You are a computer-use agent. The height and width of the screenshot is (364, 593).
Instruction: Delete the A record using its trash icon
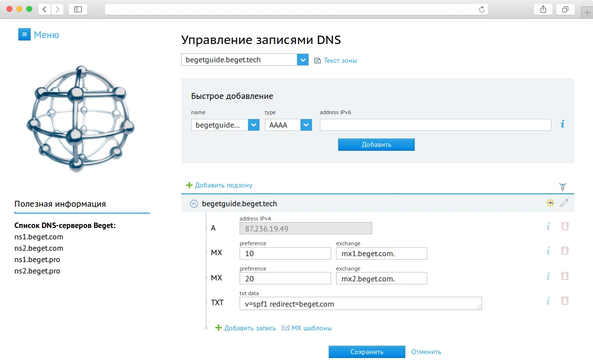point(565,226)
